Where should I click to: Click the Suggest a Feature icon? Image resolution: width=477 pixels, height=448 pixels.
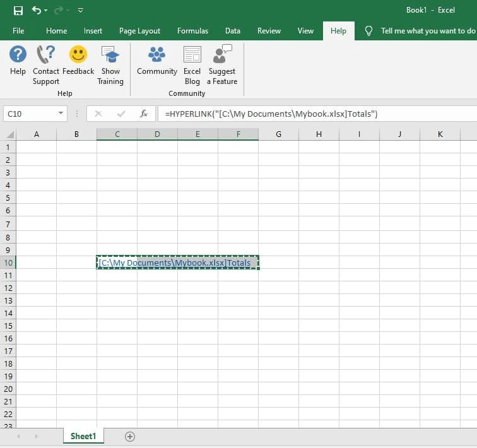click(x=222, y=54)
